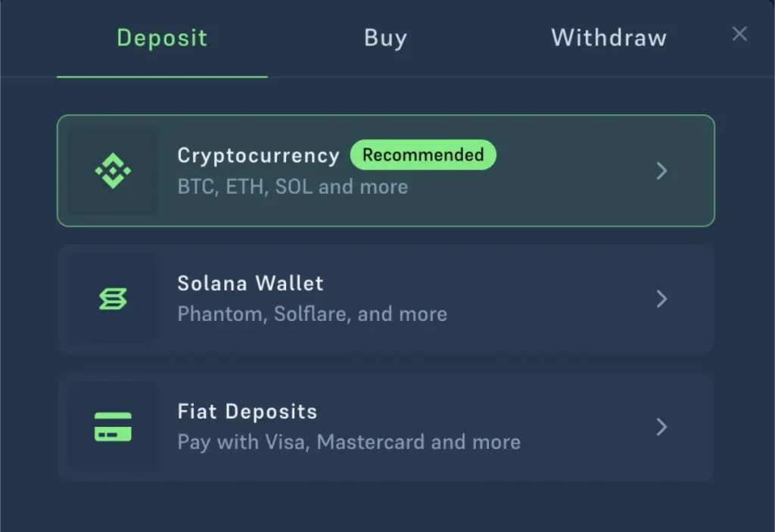Click the Phantom, Solflare, and more subtitle

click(x=312, y=314)
